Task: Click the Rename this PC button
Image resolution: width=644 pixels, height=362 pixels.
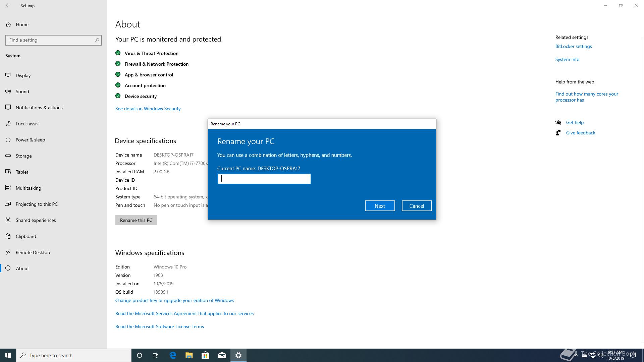Action: coord(136,220)
